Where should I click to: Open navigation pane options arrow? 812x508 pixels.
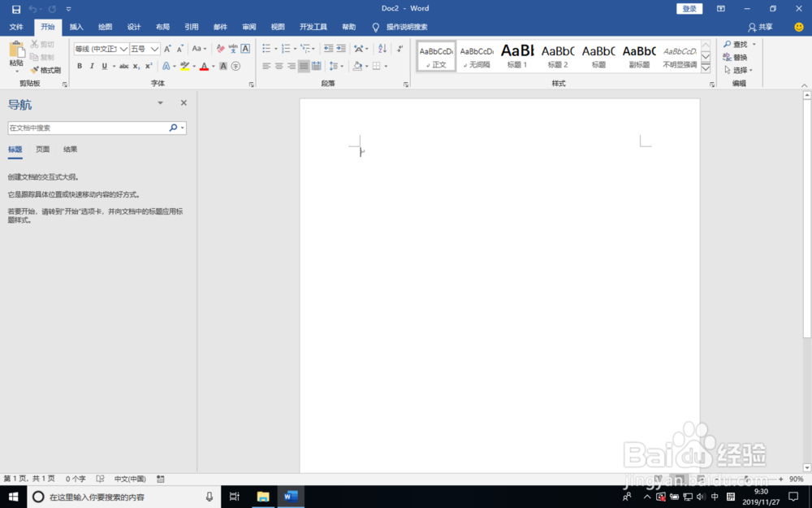pyautogui.click(x=160, y=102)
